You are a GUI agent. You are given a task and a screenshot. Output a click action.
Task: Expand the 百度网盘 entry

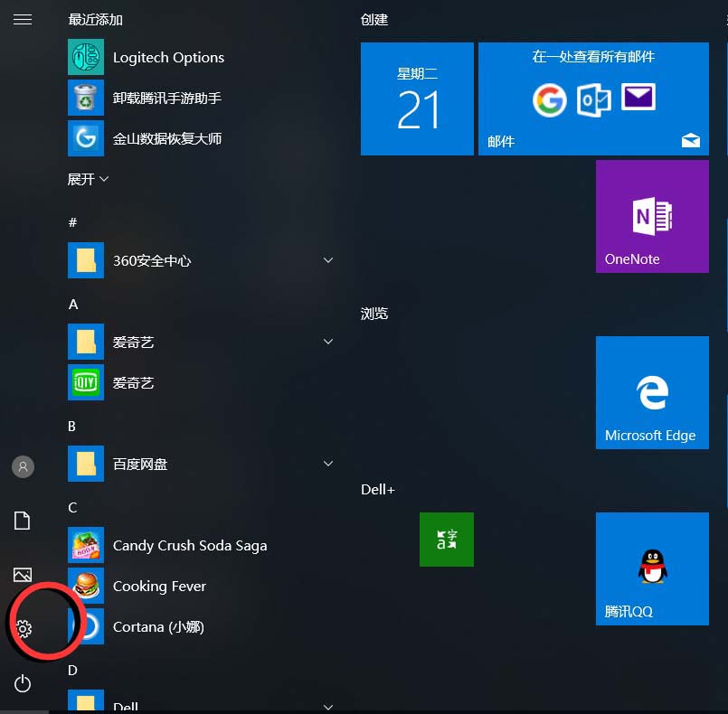pyautogui.click(x=327, y=464)
